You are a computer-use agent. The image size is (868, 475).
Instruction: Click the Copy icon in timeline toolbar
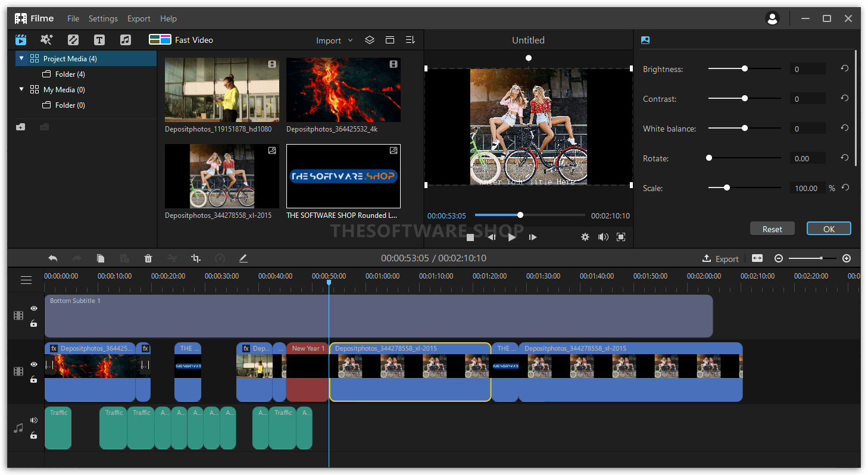point(101,258)
